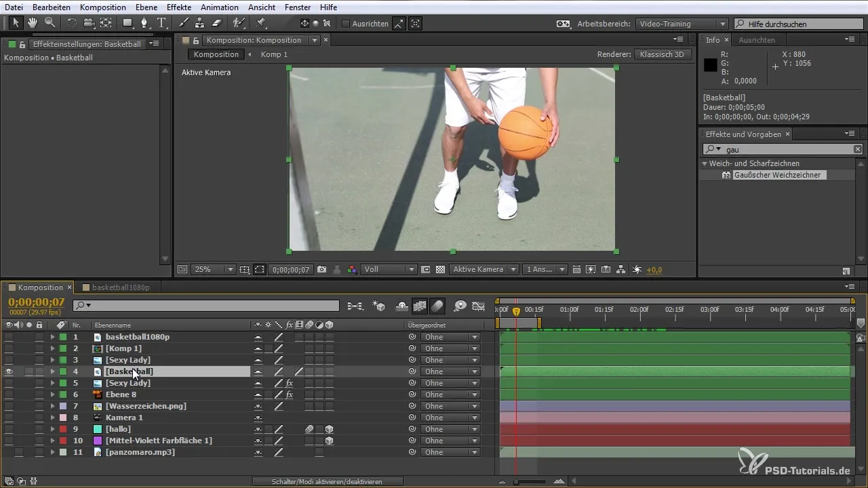Click the Klassisch 3D renderer button

[x=663, y=54]
